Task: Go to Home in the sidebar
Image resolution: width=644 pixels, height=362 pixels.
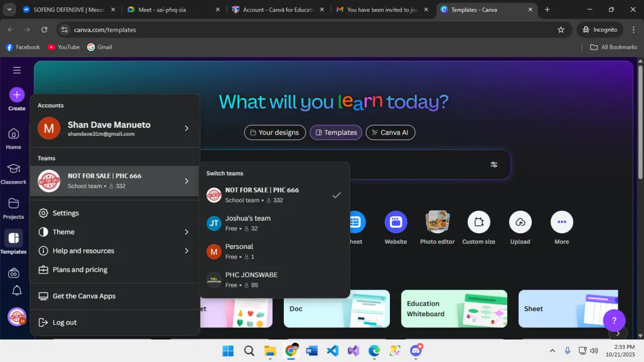Action: tap(14, 139)
